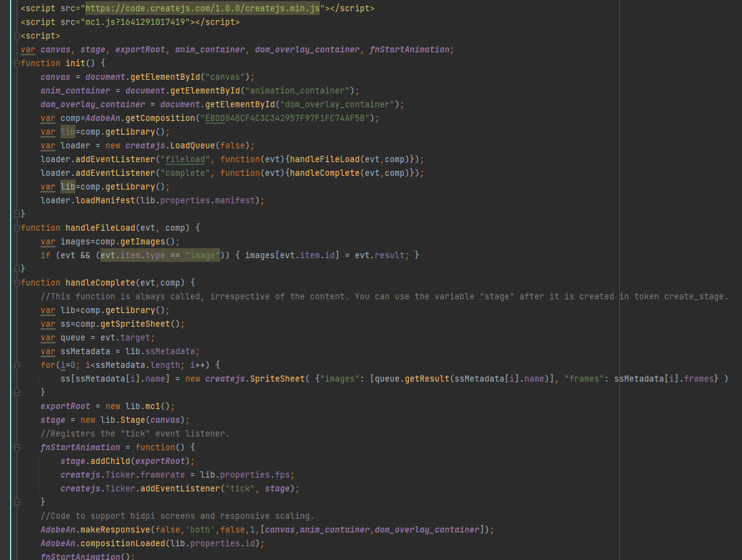This screenshot has width=742, height=560.
Task: Click the "mc1.js?1641291017419" script source
Action: point(135,22)
